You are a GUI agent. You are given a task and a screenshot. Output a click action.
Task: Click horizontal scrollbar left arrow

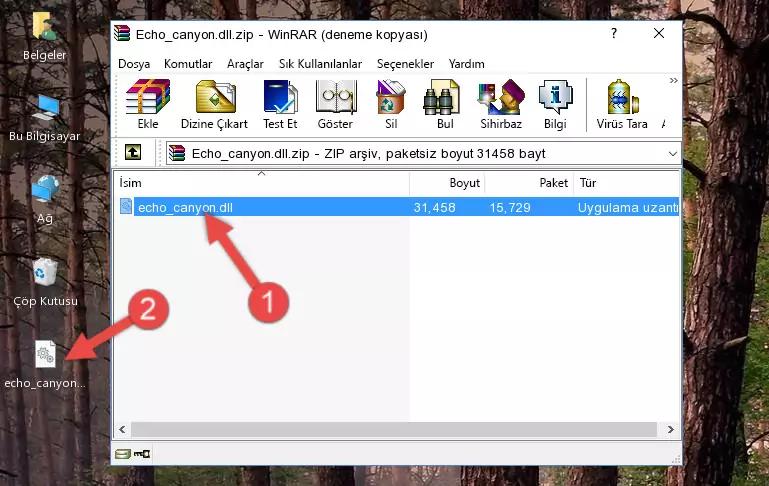pyautogui.click(x=123, y=430)
